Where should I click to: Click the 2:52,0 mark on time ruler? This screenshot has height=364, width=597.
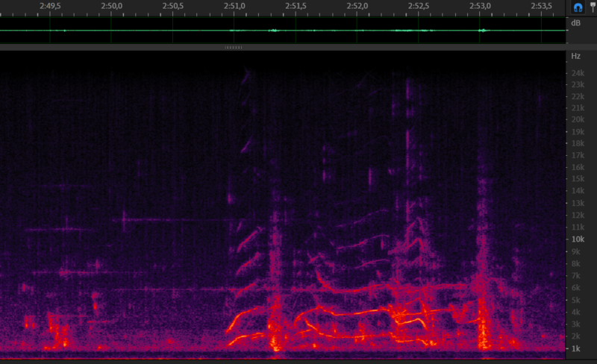pyautogui.click(x=357, y=6)
